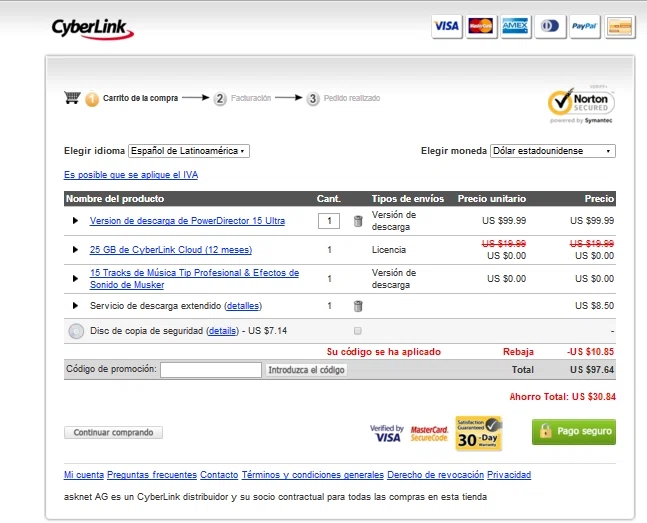Click the MasterCard SecureCode badge
The image size is (647, 523).
429,433
